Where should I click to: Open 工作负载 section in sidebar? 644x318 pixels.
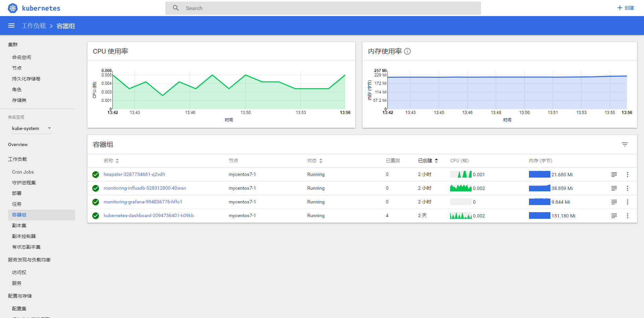17,159
